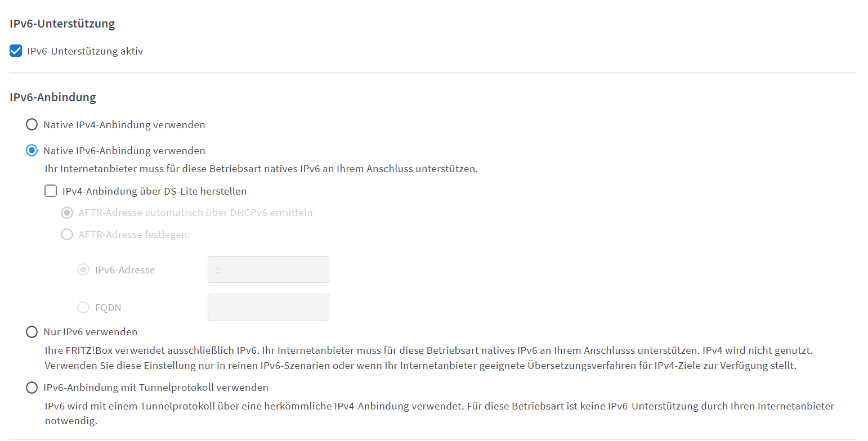This screenshot has height=441, width=868.
Task: Click the 'IPv4-Anbindung über DS-Lite herstellen' label text
Action: click(x=155, y=191)
